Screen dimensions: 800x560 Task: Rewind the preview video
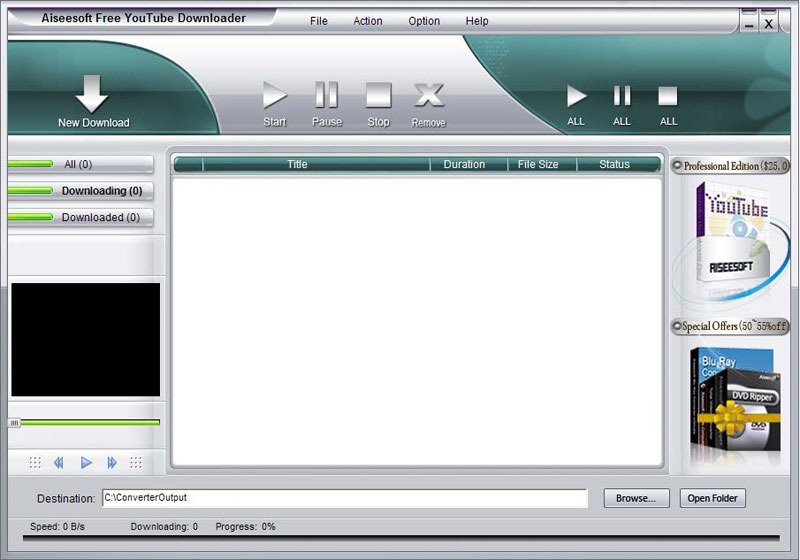pos(59,462)
